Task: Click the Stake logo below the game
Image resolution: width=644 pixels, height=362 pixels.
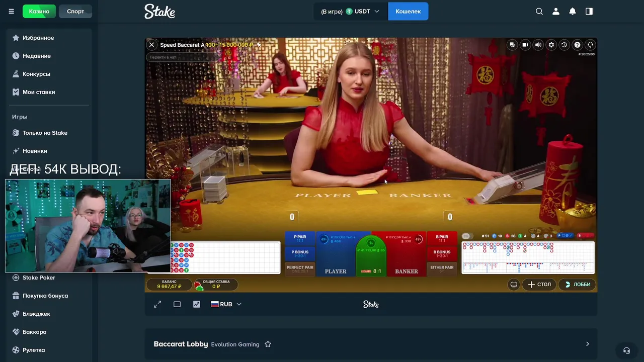Action: (371, 304)
